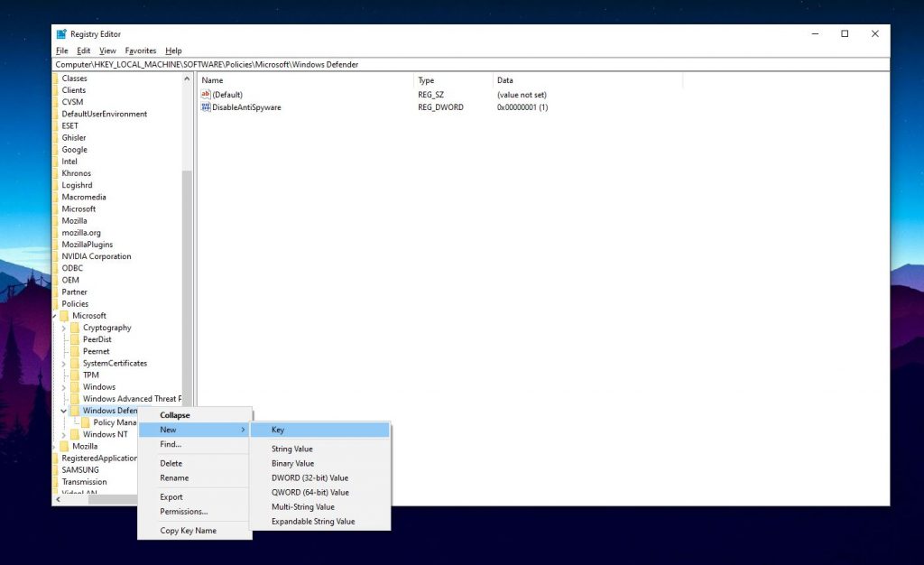Select the PeerDist folder icon

pos(75,339)
